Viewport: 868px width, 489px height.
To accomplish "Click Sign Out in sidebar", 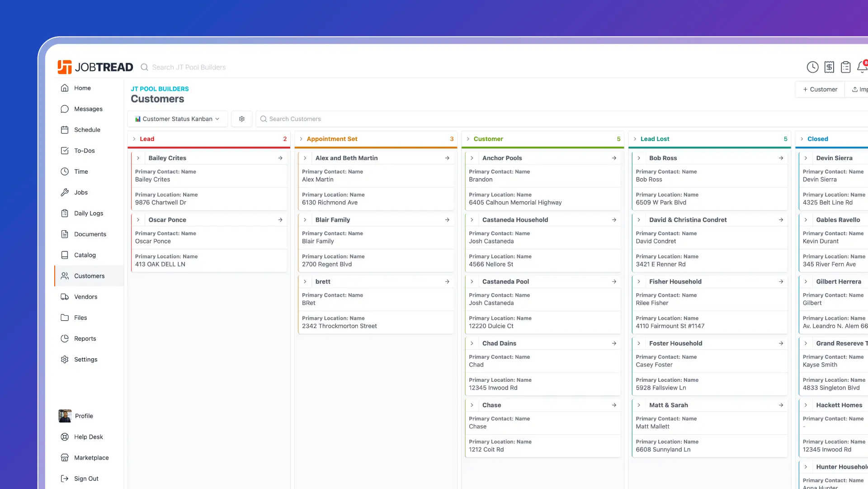I will coord(89,479).
